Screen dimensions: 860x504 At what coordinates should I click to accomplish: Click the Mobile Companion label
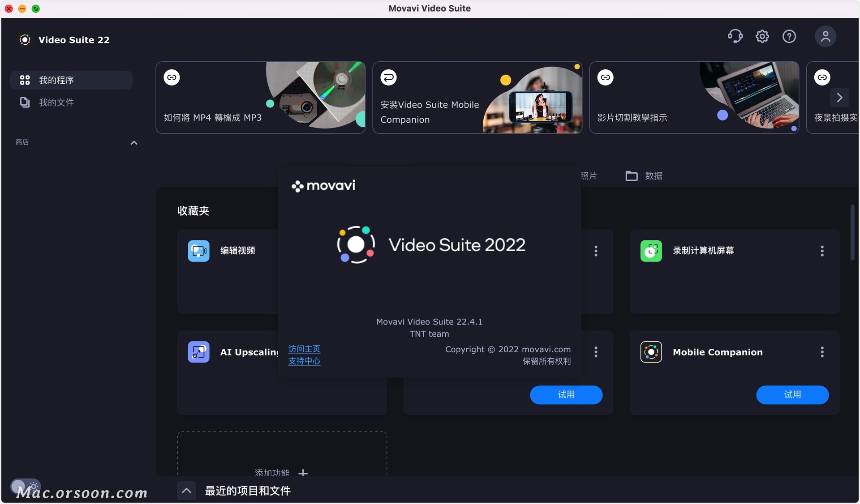(718, 352)
